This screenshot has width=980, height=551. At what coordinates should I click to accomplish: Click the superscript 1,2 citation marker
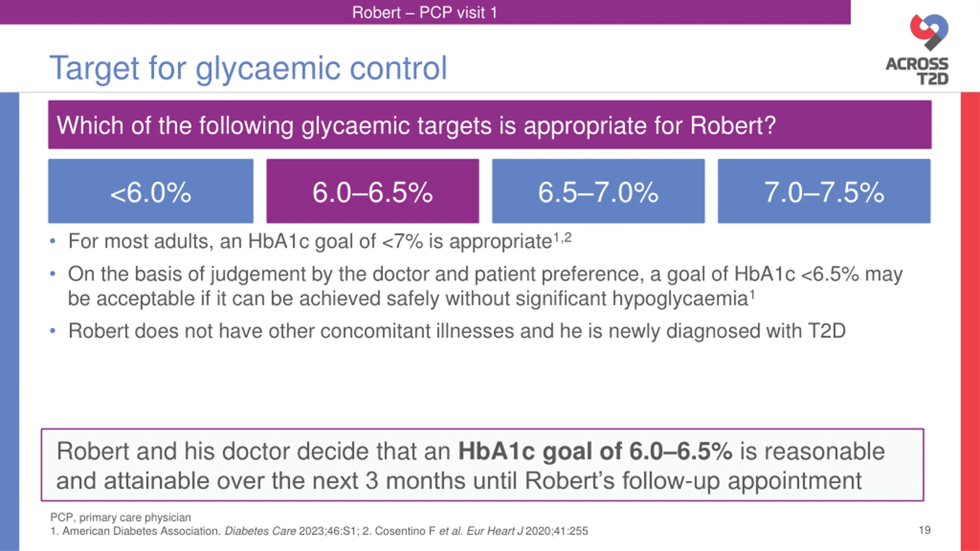(x=562, y=238)
